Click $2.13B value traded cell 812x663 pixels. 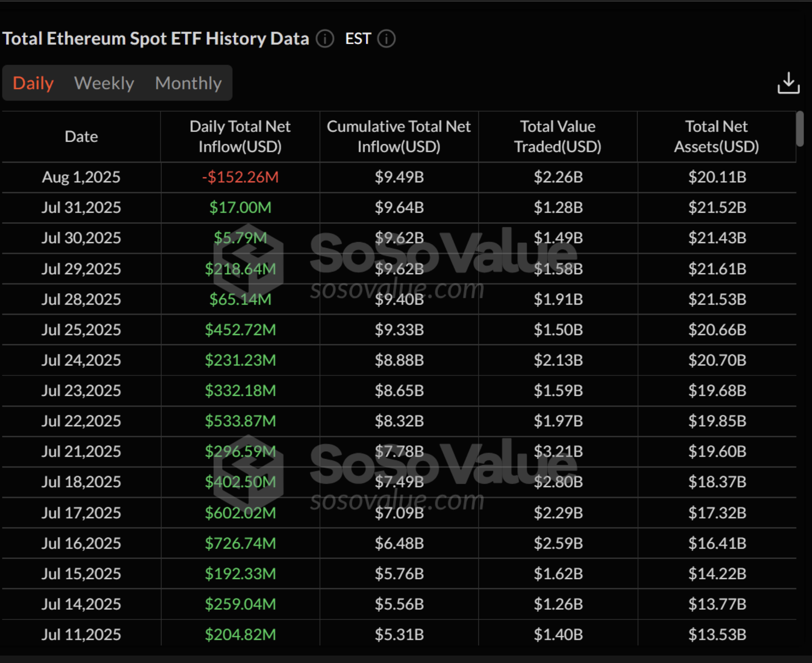click(x=558, y=360)
